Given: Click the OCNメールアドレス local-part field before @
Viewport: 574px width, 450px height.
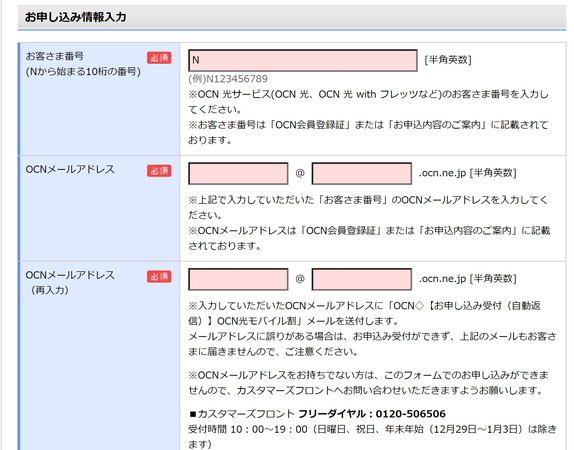Looking at the screenshot, I should [238, 174].
